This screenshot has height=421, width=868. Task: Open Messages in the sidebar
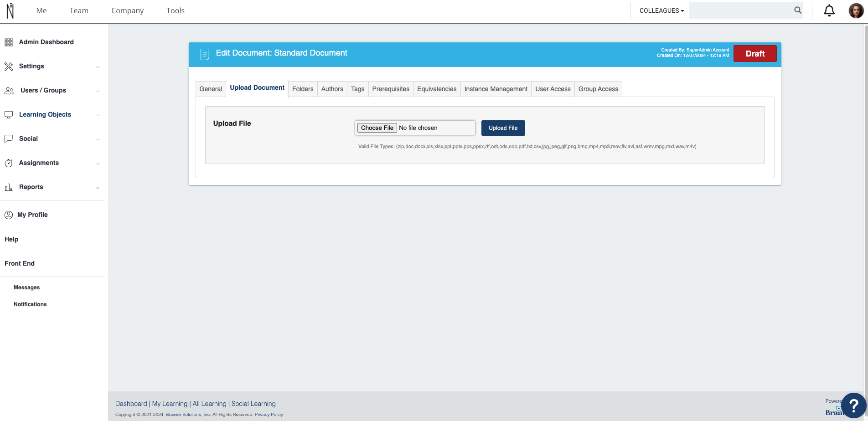(x=26, y=288)
